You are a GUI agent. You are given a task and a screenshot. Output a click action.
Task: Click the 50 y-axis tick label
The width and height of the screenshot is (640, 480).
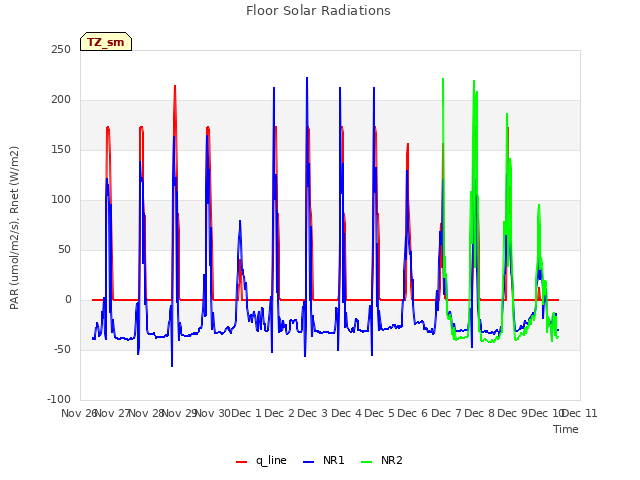tap(64, 249)
